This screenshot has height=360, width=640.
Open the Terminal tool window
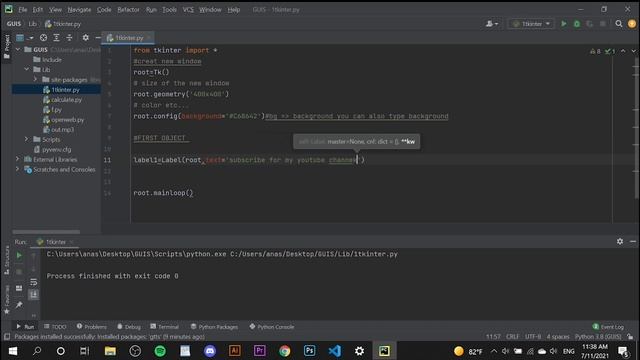(x=164, y=327)
